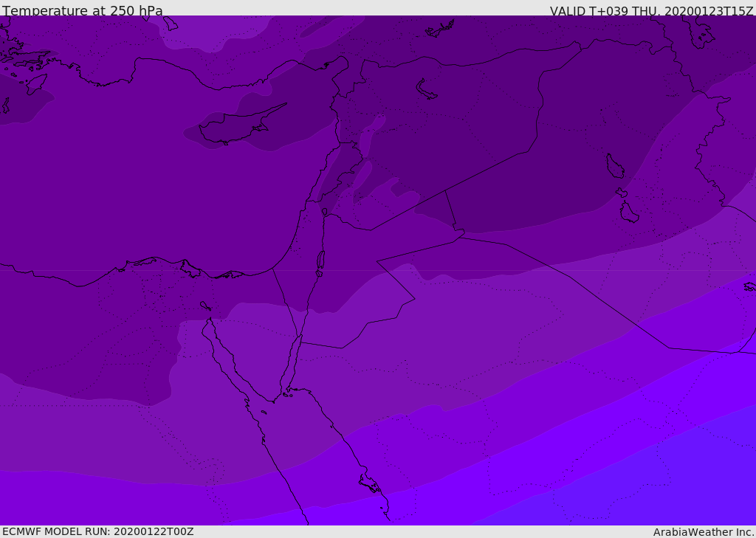The height and width of the screenshot is (538, 756).
Task: Click the 'VALID T+039 THU. 20200123T15Z' text
Action: coord(651,11)
